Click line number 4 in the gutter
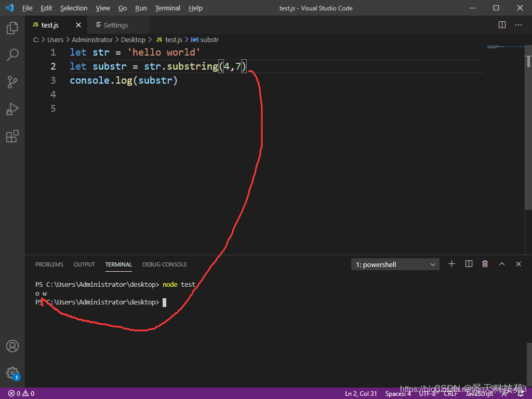 coord(54,95)
